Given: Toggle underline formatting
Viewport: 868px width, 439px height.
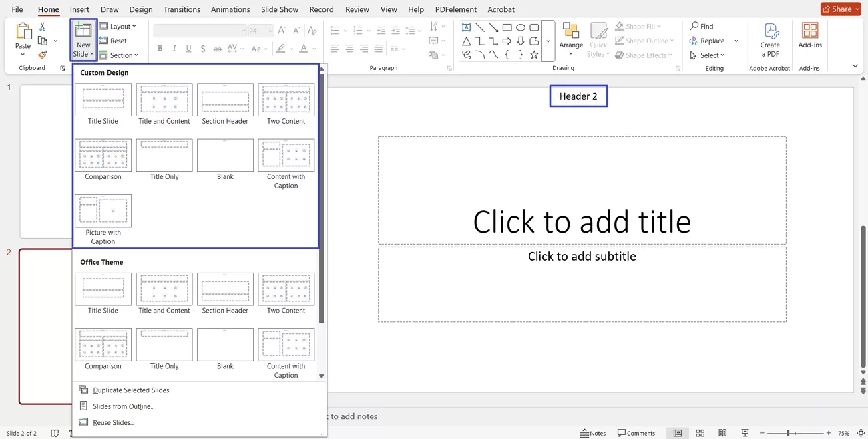Looking at the screenshot, I should click(x=188, y=48).
